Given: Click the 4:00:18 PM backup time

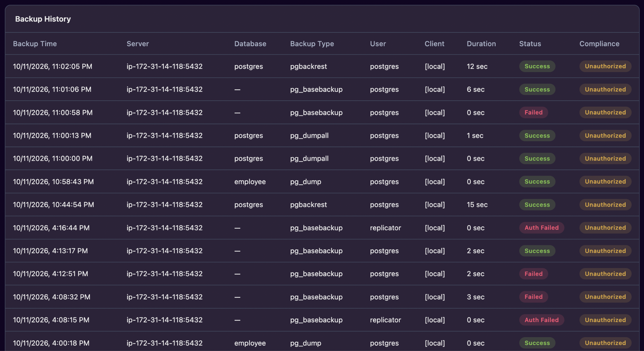Looking at the screenshot, I should point(51,343).
